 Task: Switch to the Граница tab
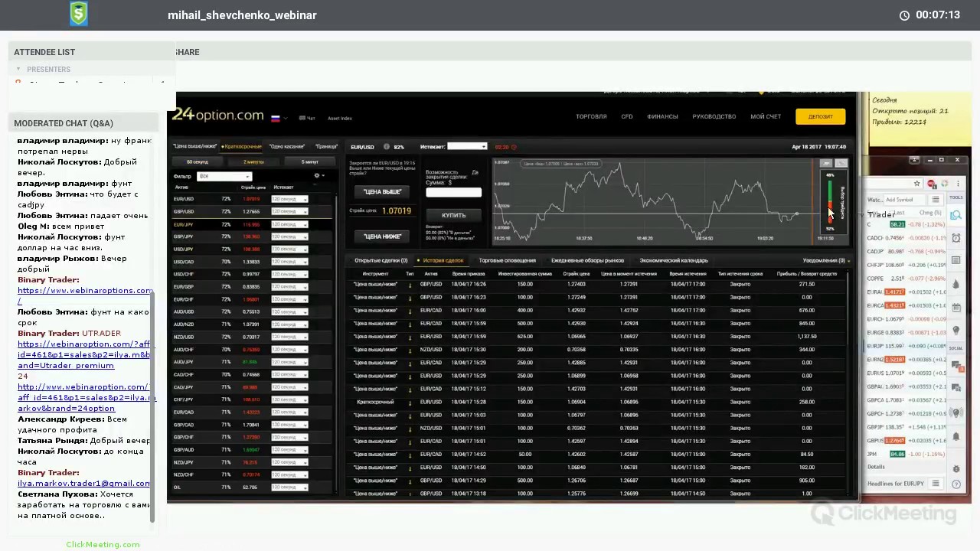tap(326, 146)
